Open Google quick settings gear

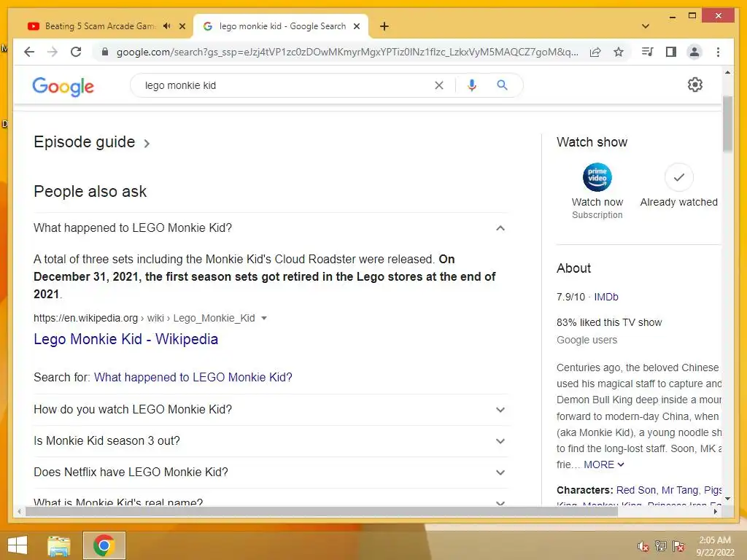(x=695, y=85)
